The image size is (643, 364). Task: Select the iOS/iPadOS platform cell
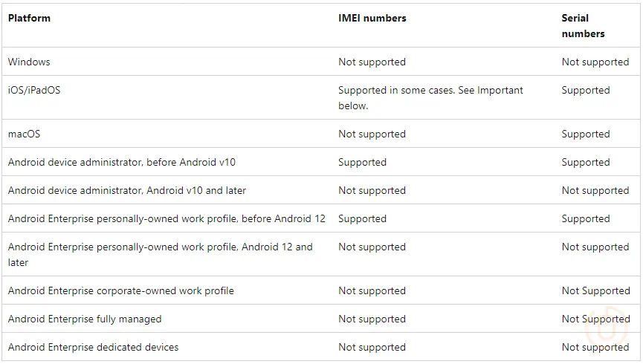[x=34, y=90]
